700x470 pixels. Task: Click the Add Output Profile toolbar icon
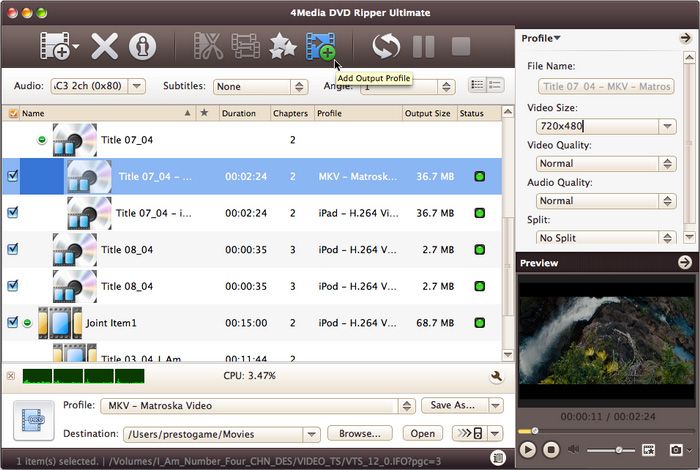point(321,47)
